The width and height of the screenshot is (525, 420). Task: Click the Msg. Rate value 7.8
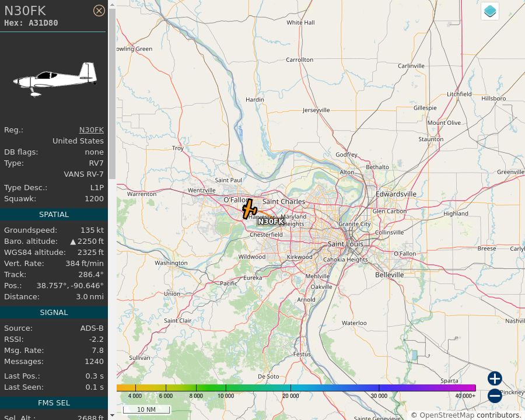point(98,351)
